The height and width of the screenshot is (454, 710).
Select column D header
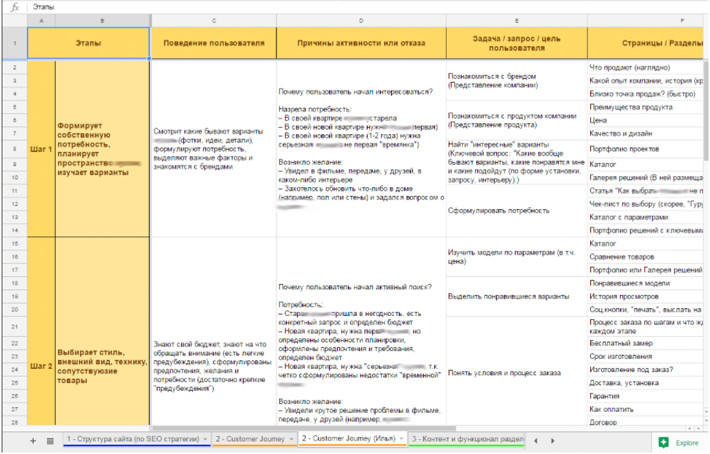pyautogui.click(x=361, y=21)
